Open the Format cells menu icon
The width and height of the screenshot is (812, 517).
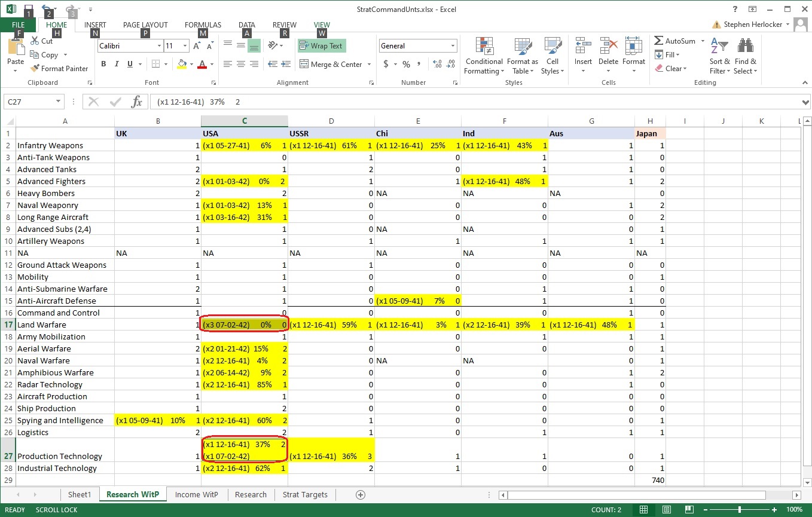click(634, 47)
